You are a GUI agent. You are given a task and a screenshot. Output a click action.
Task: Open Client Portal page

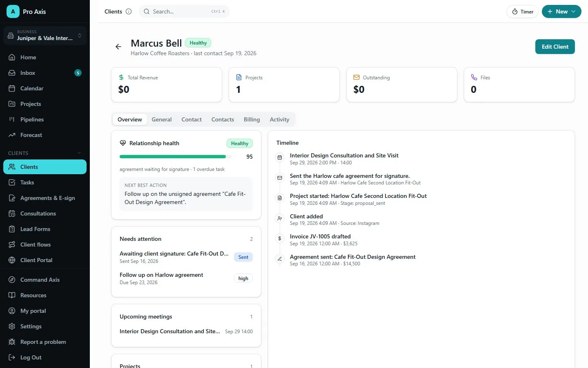tap(45, 260)
